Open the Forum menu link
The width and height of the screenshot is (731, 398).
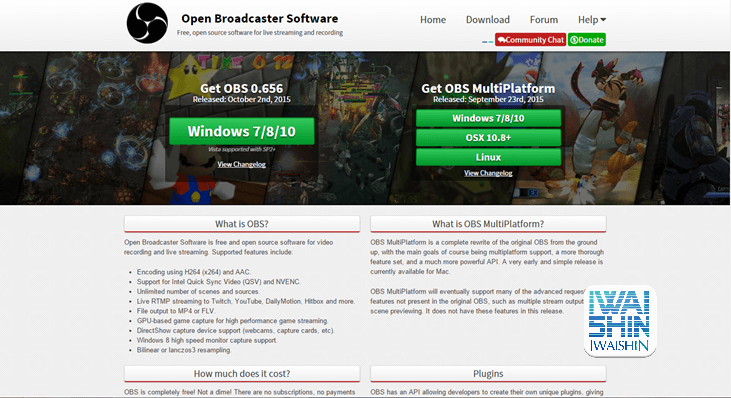pos(544,20)
